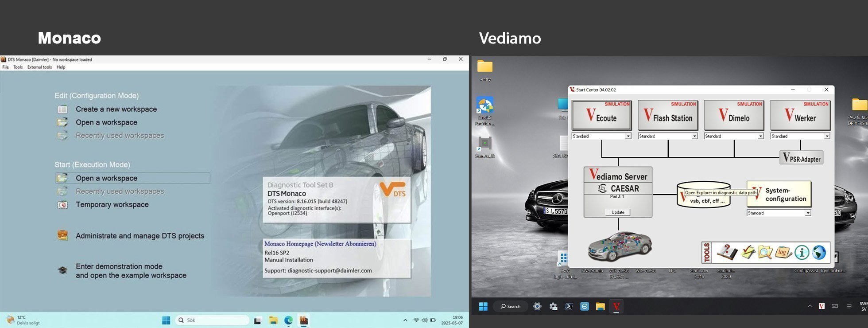
Task: Click DTS projects administration icon
Action: point(62,235)
